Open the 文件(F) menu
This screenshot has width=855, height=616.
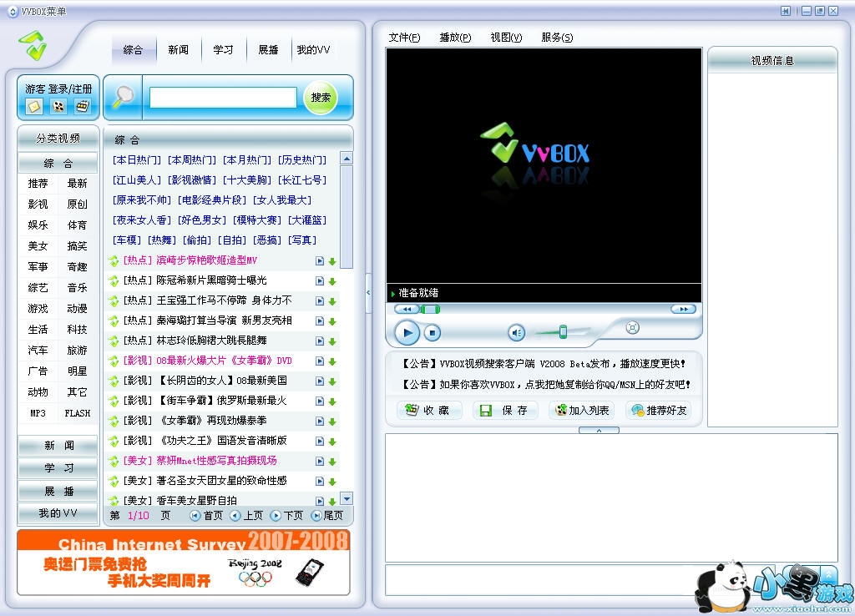tap(404, 37)
